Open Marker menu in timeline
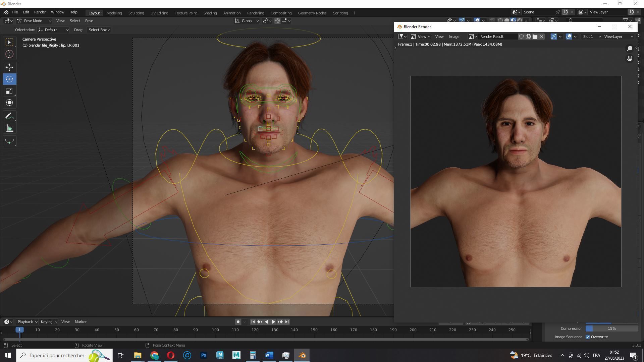Image resolution: width=644 pixels, height=362 pixels. [x=80, y=322]
